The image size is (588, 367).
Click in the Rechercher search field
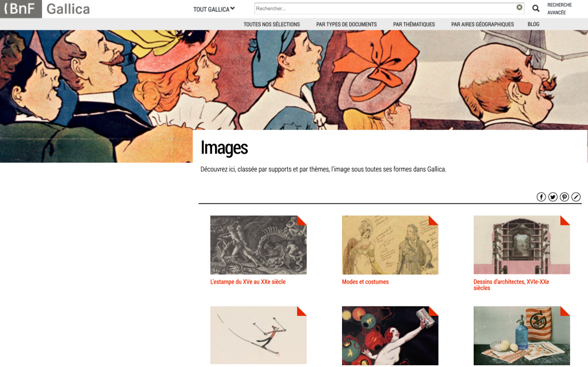click(x=384, y=9)
